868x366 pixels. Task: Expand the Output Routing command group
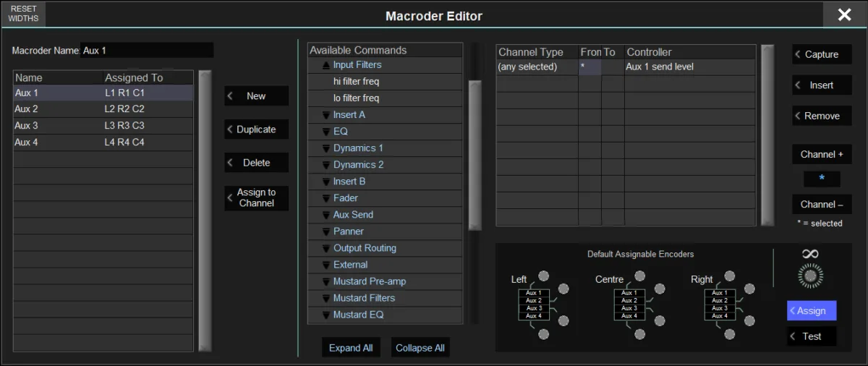326,248
